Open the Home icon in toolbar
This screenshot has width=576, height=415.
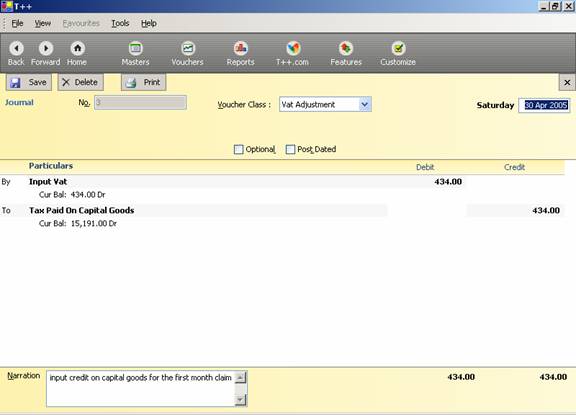click(77, 48)
